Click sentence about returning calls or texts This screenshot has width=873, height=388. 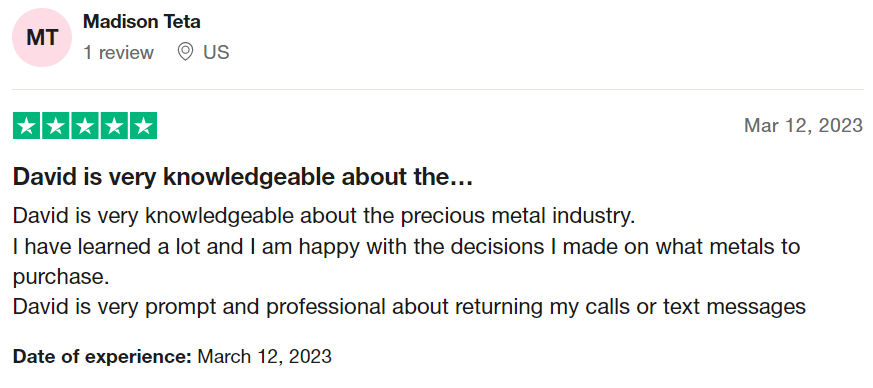point(409,307)
